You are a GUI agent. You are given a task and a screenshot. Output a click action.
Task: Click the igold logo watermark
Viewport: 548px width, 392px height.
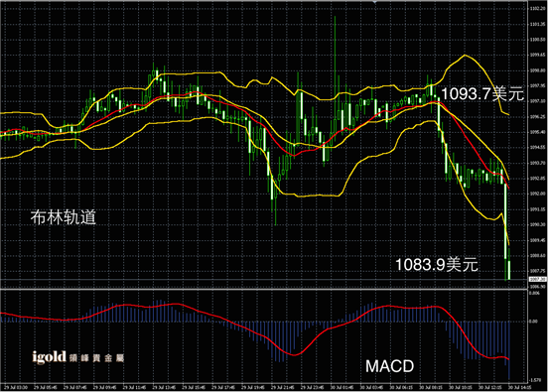pos(50,357)
